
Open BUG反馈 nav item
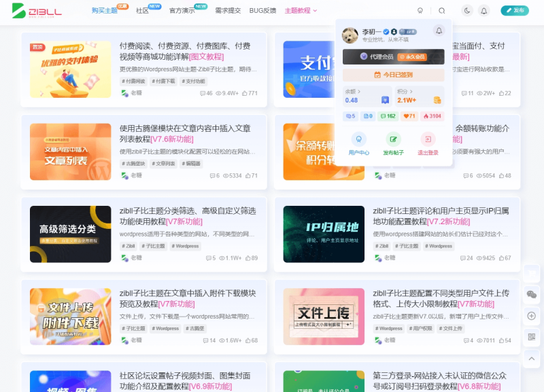pyautogui.click(x=262, y=11)
